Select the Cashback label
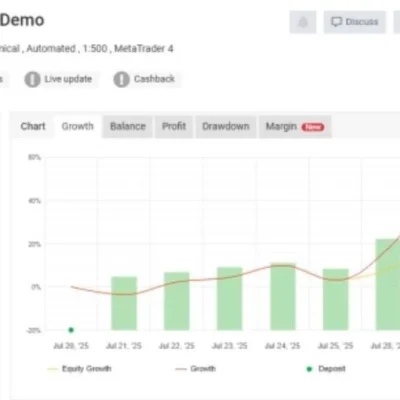Image resolution: width=400 pixels, height=400 pixels. (x=154, y=79)
